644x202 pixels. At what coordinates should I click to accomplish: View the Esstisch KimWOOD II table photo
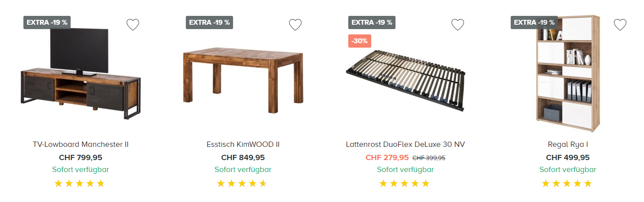[x=243, y=79]
